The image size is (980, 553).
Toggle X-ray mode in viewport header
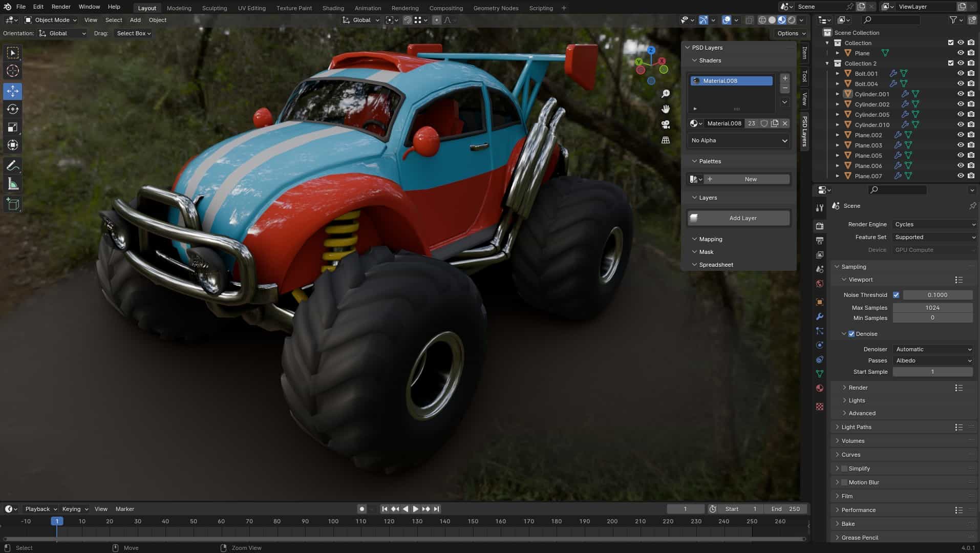point(749,20)
